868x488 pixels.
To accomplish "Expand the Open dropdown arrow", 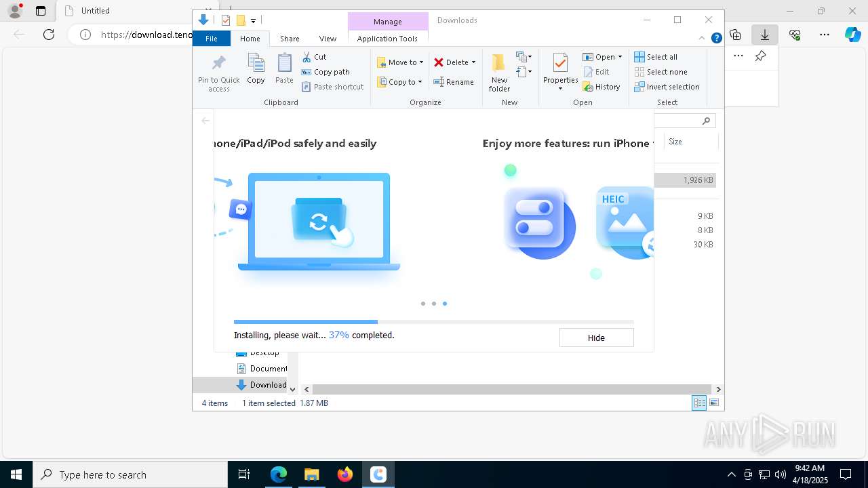I will (x=620, y=57).
